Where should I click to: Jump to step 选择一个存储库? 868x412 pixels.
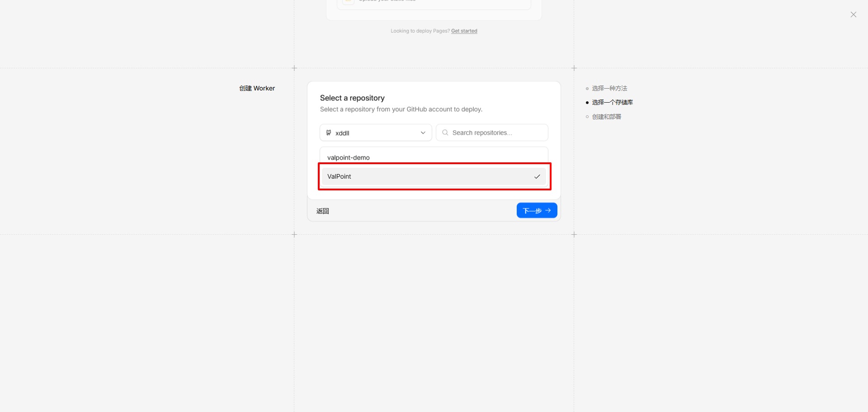coord(612,102)
